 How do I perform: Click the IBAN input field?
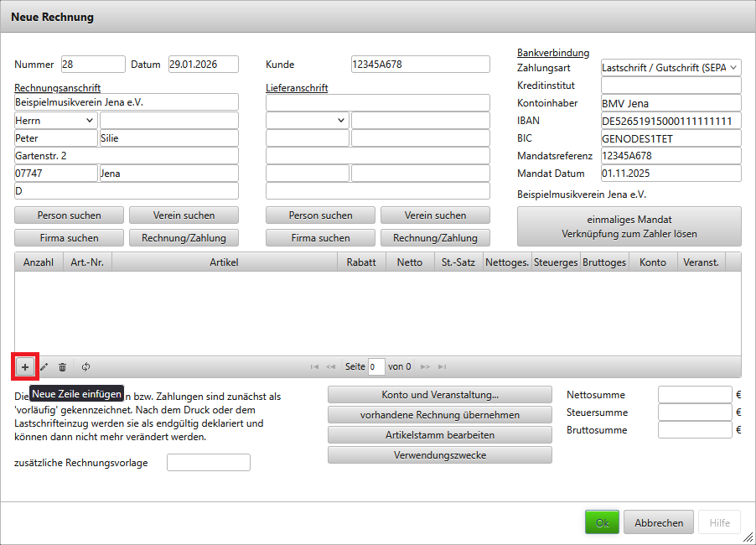pos(671,121)
